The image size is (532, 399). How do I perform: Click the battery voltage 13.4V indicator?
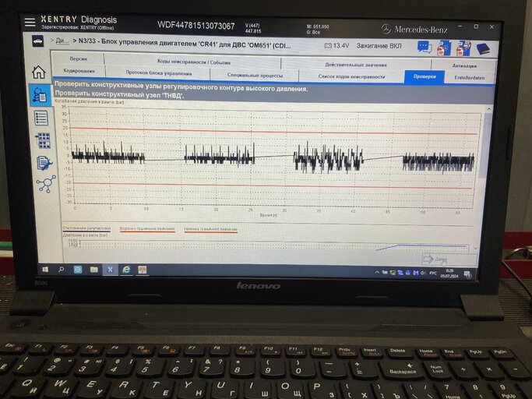336,45
